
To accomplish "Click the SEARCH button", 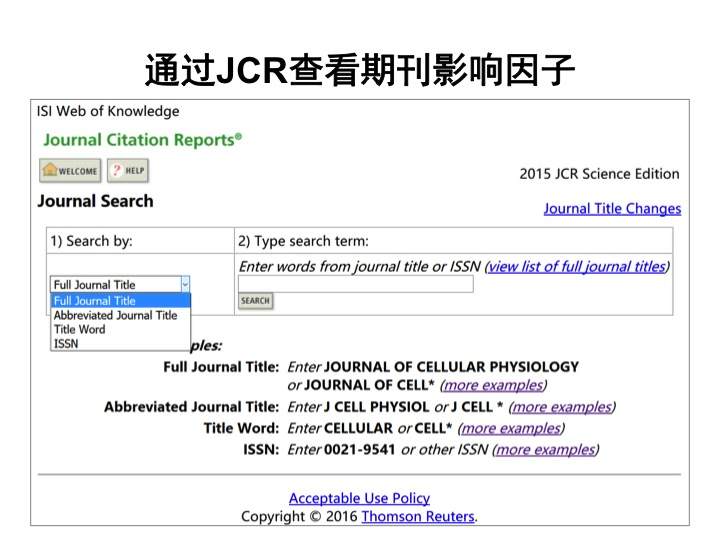I will pyautogui.click(x=255, y=301).
